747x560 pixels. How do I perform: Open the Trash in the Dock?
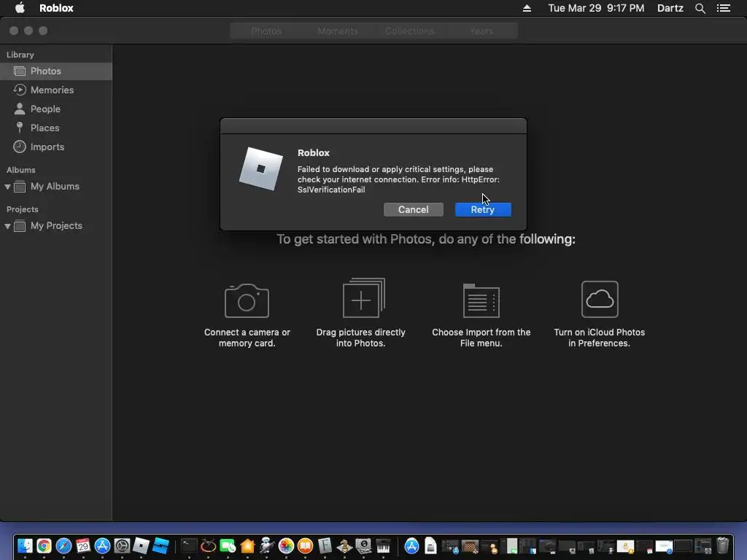click(x=723, y=545)
